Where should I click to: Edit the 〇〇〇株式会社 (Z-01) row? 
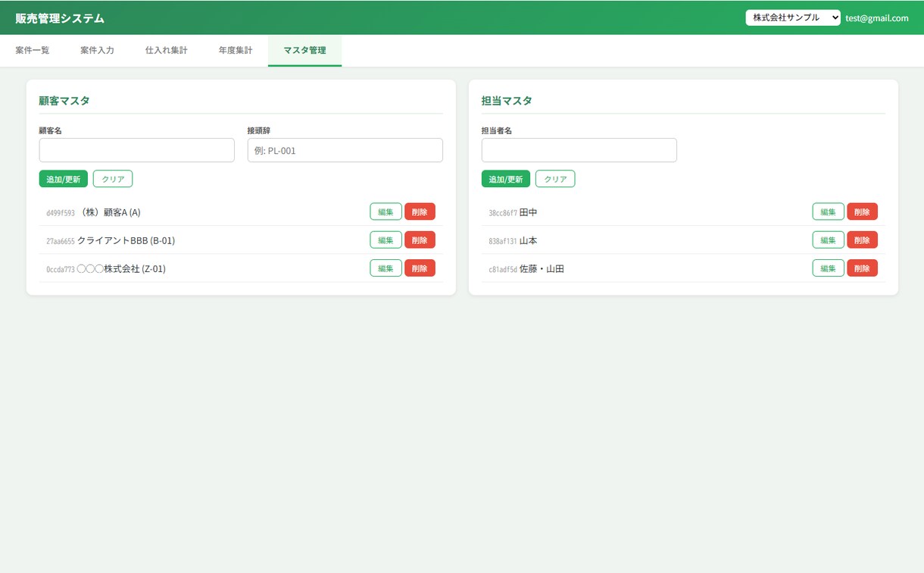(386, 268)
